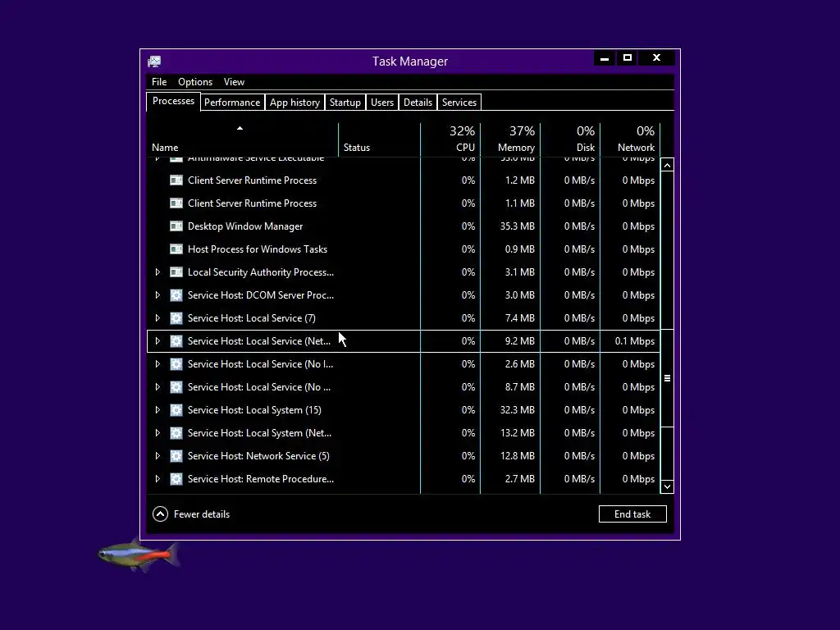Image resolution: width=840 pixels, height=630 pixels.
Task: Expand Service Host: DCOM Server Proc row
Action: pos(157,295)
